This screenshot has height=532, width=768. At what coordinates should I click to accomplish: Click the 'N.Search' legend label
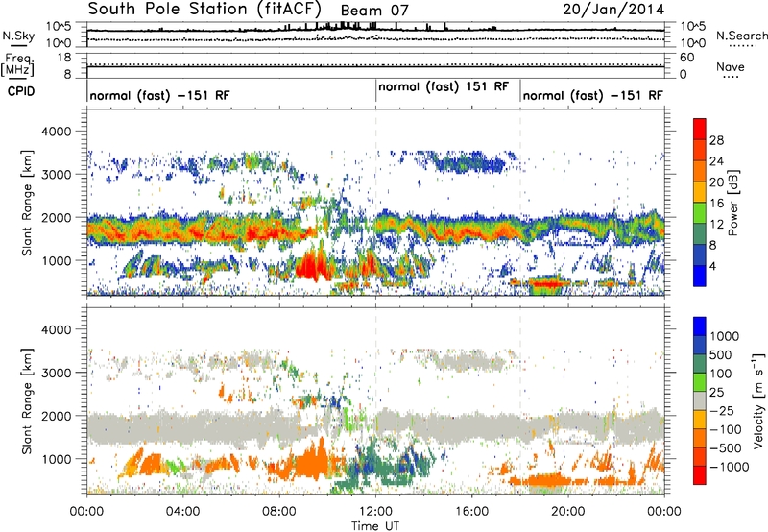tap(741, 36)
